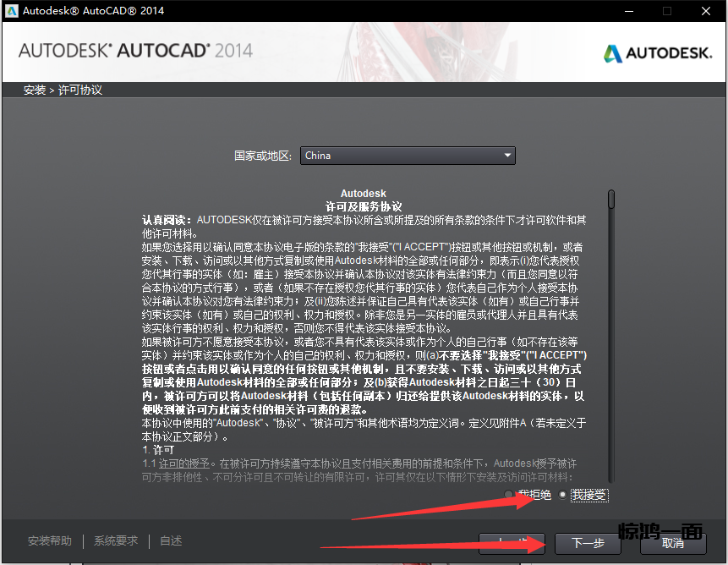
Task: Click the 许可协议 breadcrumb item
Action: 80,90
